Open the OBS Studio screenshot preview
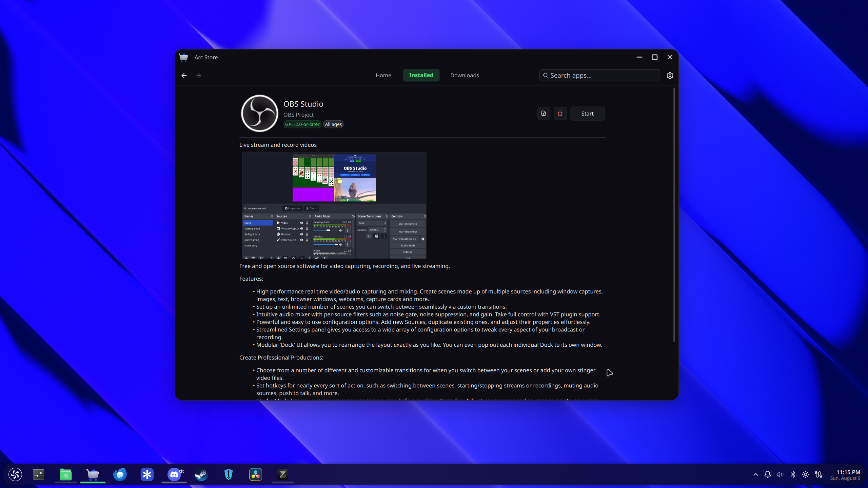868x488 pixels. tap(334, 205)
